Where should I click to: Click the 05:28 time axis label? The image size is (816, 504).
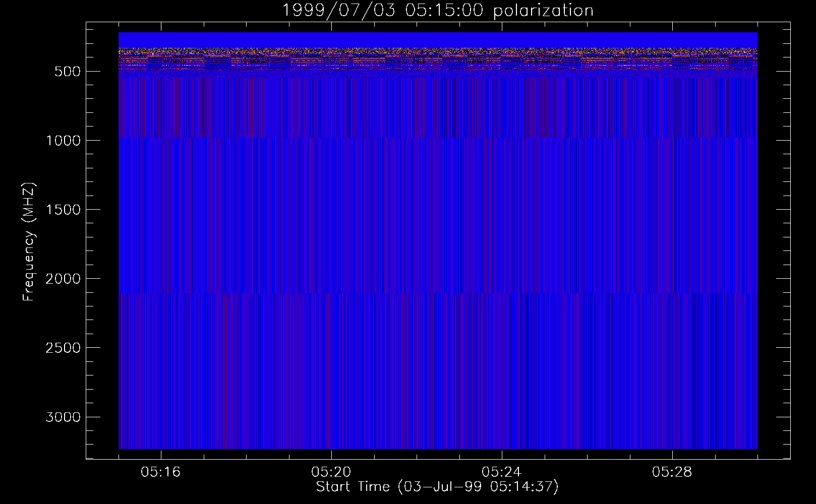click(x=672, y=472)
